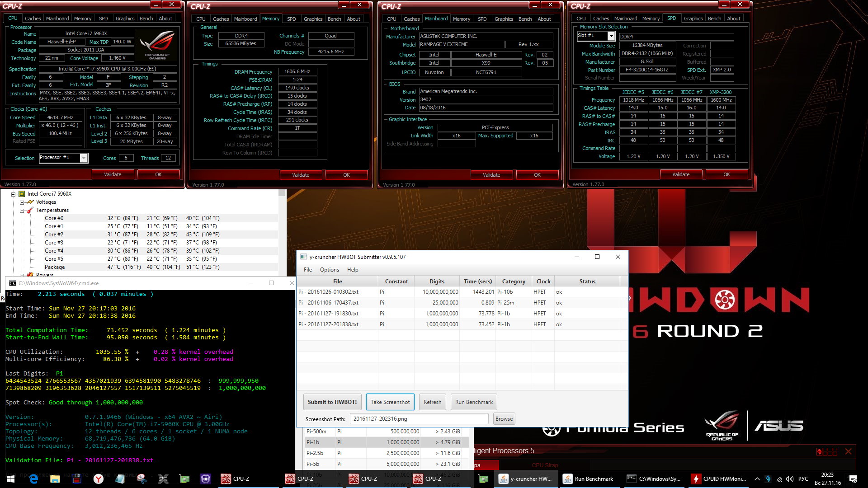This screenshot has width=868, height=488.
Task: Click the blue diamond tray icon
Action: pyautogui.click(x=768, y=479)
